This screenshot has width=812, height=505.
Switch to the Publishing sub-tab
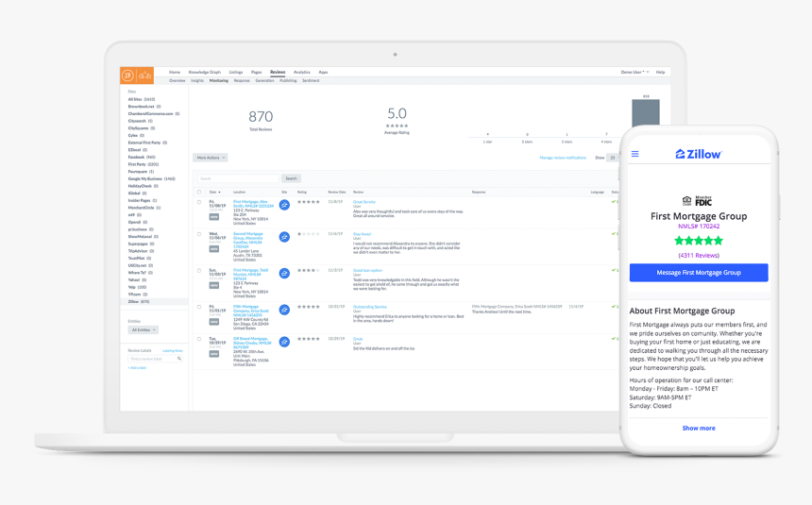[x=288, y=81]
